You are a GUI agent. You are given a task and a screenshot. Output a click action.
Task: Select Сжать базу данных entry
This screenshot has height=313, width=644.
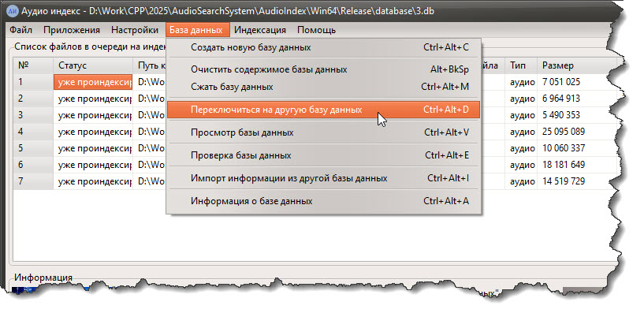pos(324,87)
